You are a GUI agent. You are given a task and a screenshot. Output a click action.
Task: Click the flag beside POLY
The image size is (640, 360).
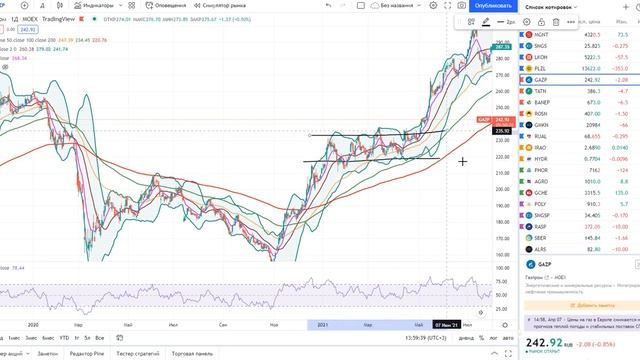[522, 204]
